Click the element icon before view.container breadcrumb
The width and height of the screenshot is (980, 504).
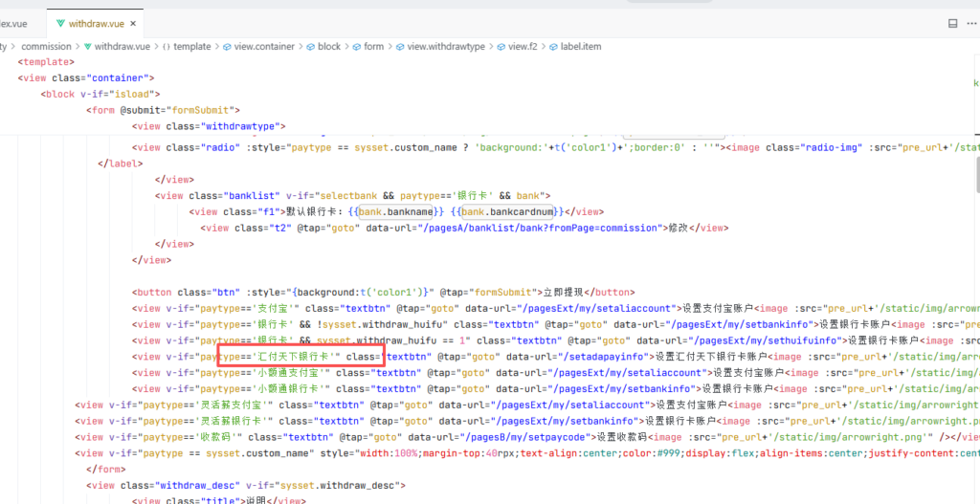point(228,46)
